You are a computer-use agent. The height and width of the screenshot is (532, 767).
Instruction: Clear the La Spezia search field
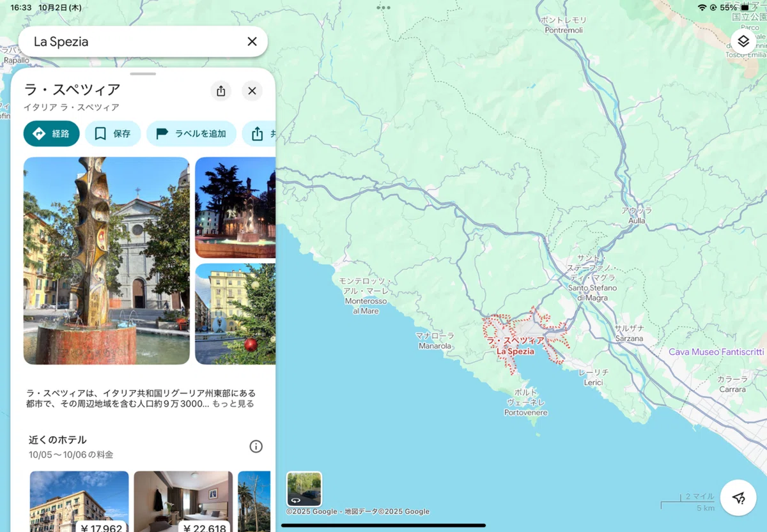click(252, 42)
